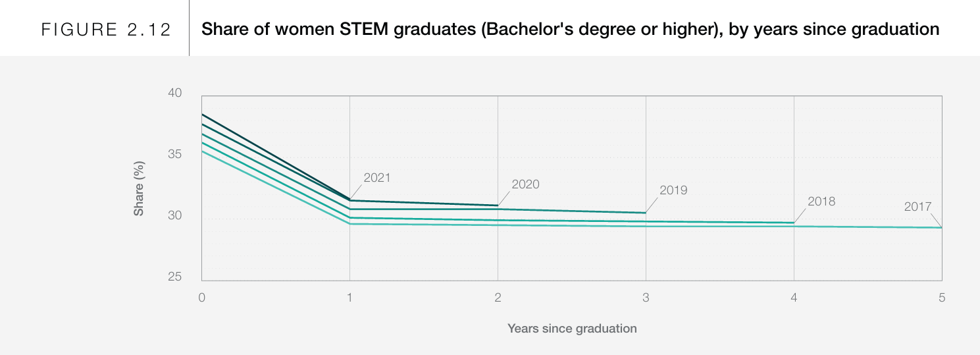Pick the 2017 cohort label
Viewport: 980px width, 355px height.
click(x=917, y=206)
